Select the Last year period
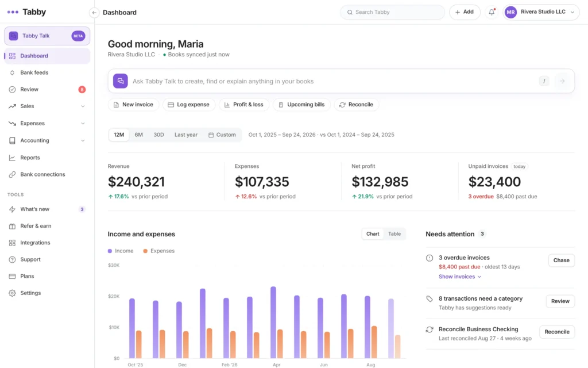Screen dimensions: 588x368 [x=185, y=135]
